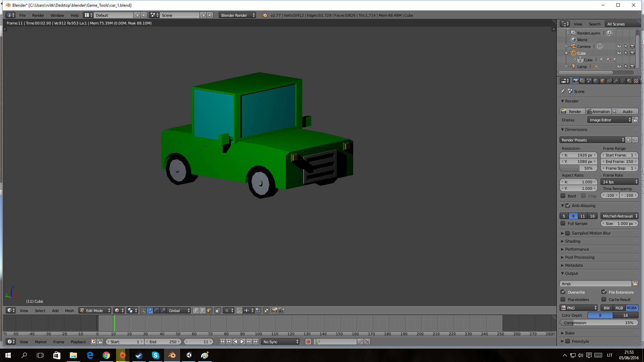Open the Edit Mode dropdown
644x362 pixels.
(95, 310)
